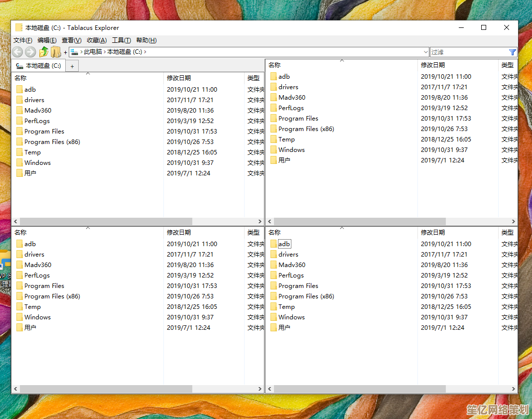This screenshot has height=419, width=532.
Task: Click the blue filter funnel icon
Action: [512, 52]
